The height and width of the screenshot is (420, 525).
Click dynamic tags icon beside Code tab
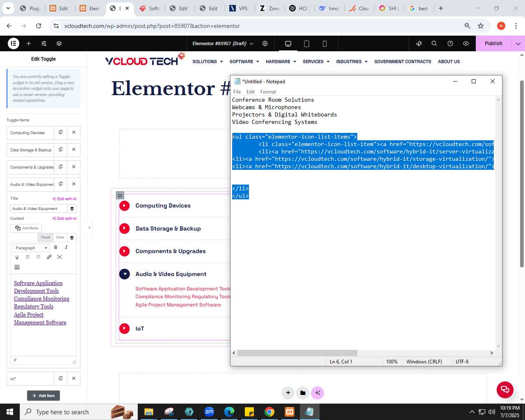[72, 237]
